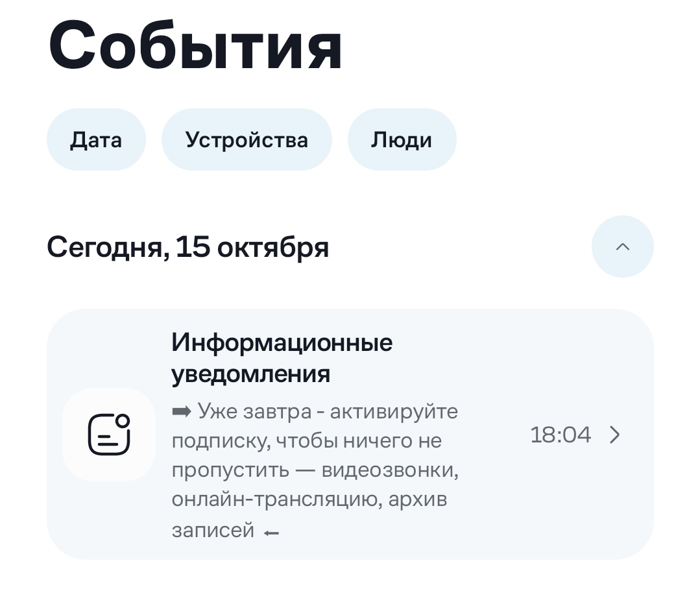Tap the word 'пропустить' in the message

230,470
